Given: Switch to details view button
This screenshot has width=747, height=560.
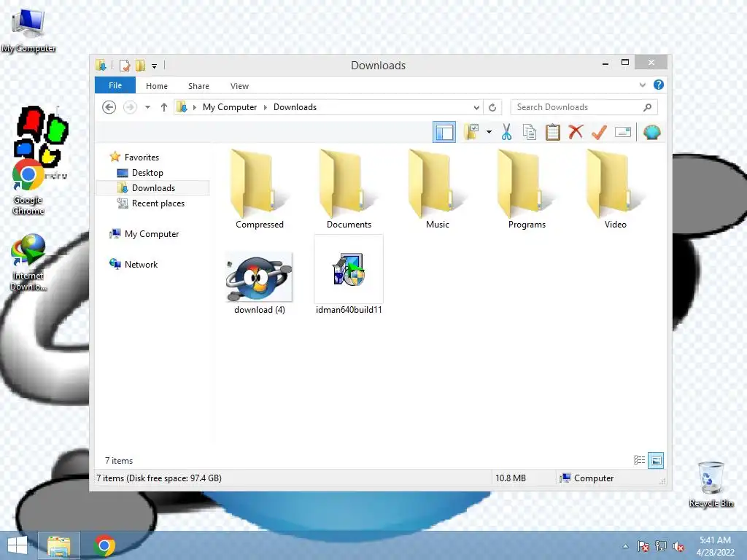Looking at the screenshot, I should pos(639,460).
